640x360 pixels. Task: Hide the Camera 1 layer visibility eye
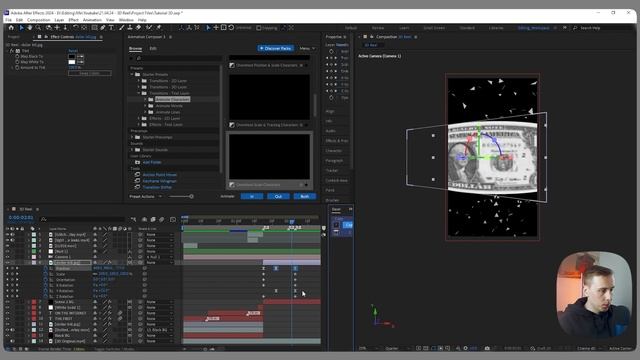[x=7, y=257]
